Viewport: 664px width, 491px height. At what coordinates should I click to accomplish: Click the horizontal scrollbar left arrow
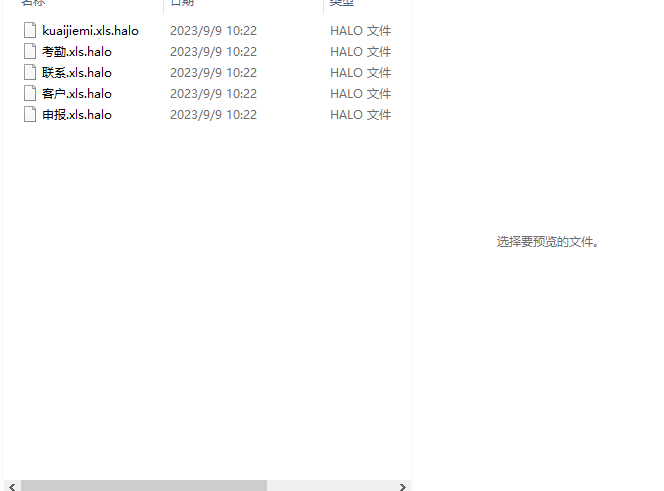12,486
